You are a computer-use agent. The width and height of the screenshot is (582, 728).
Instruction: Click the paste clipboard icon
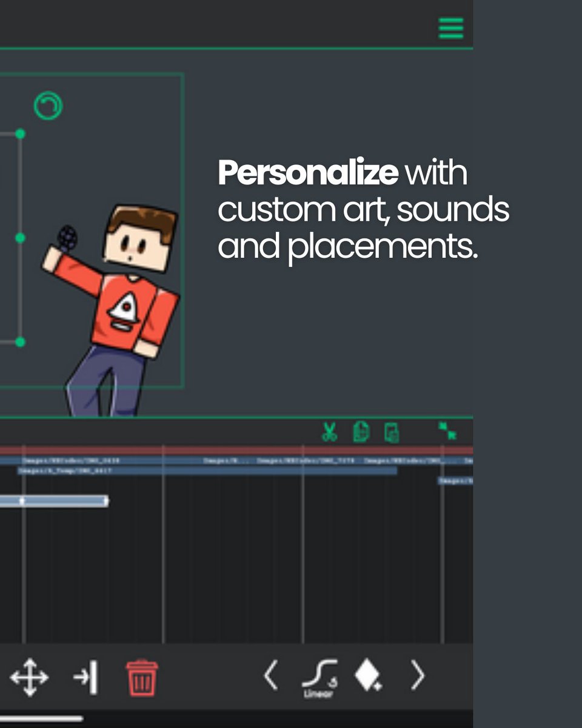392,432
